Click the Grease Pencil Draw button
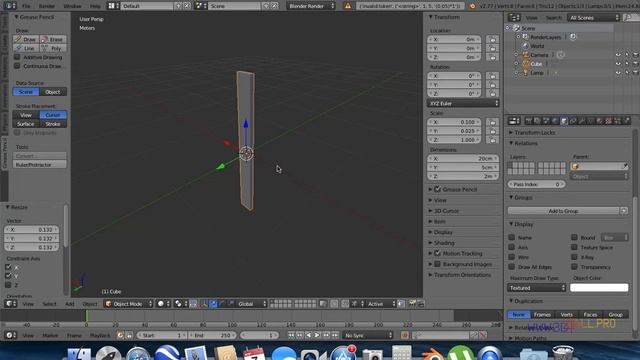Viewport: 640px width, 360px height. tap(26, 39)
